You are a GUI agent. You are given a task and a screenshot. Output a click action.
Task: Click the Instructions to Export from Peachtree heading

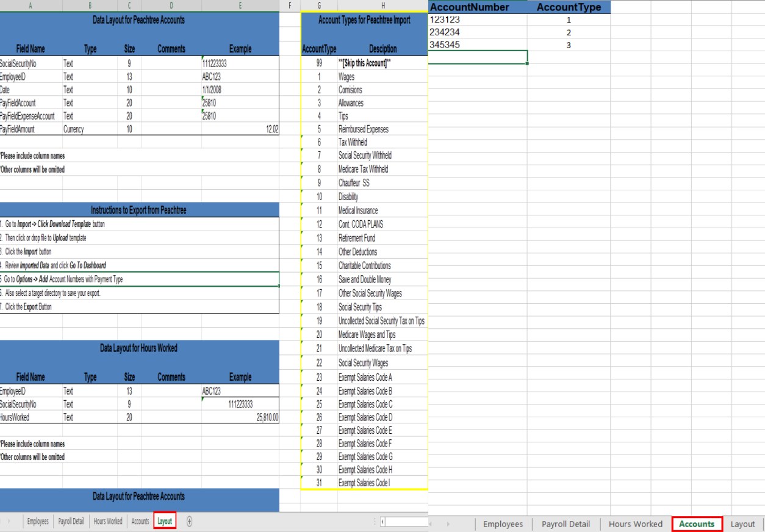(139, 210)
